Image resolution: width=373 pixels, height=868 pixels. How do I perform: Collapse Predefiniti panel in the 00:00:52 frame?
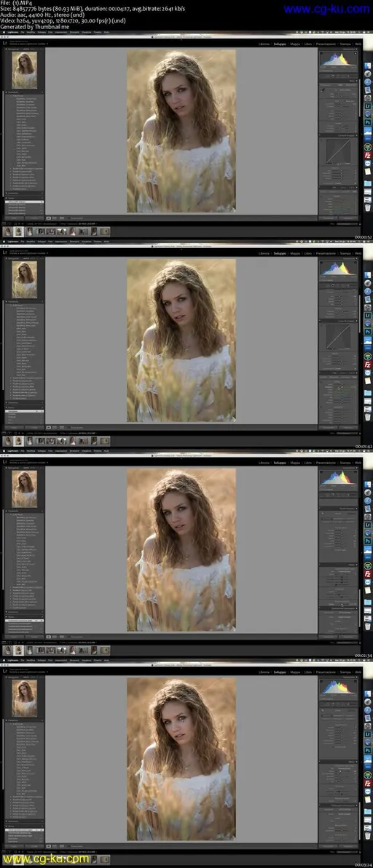tap(24, 92)
